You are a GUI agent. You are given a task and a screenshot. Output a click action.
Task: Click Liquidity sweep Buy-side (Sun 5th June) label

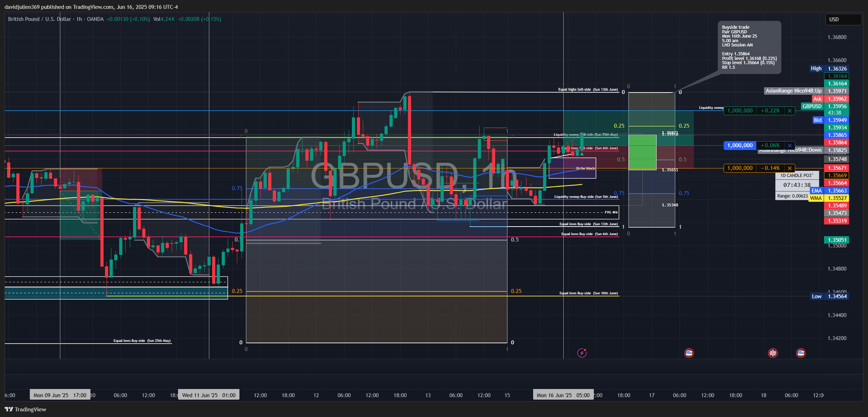click(x=586, y=197)
